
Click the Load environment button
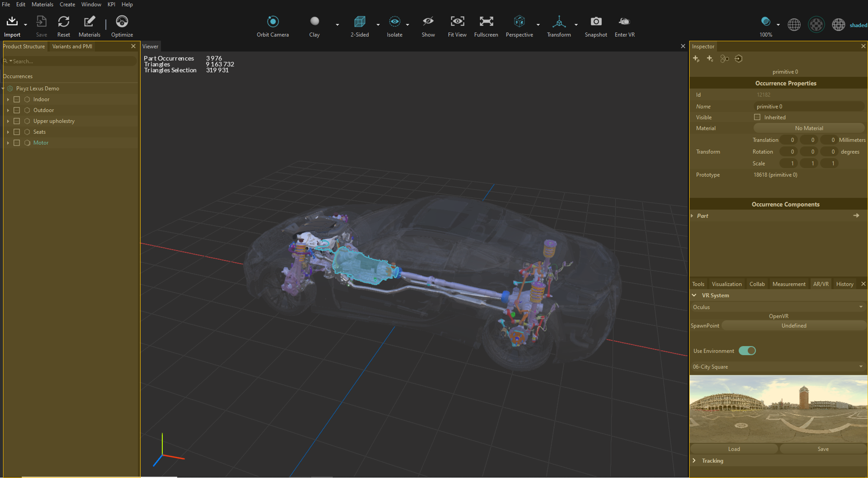click(734, 449)
